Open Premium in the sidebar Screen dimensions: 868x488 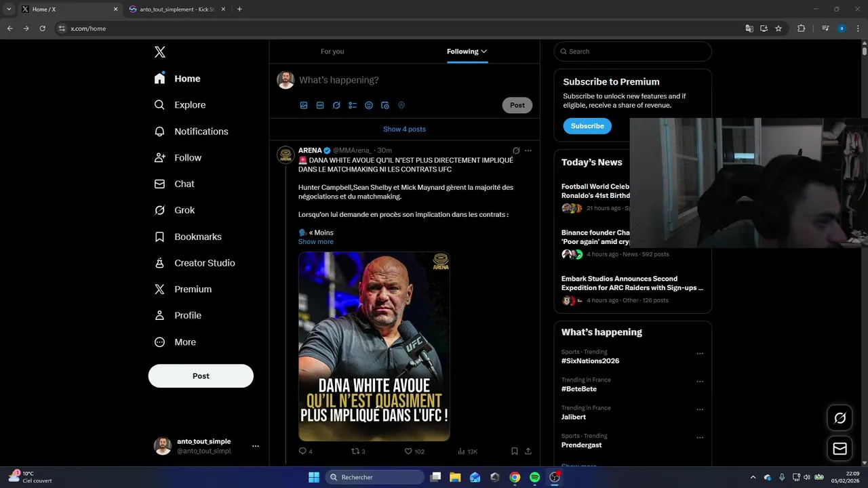(x=184, y=289)
